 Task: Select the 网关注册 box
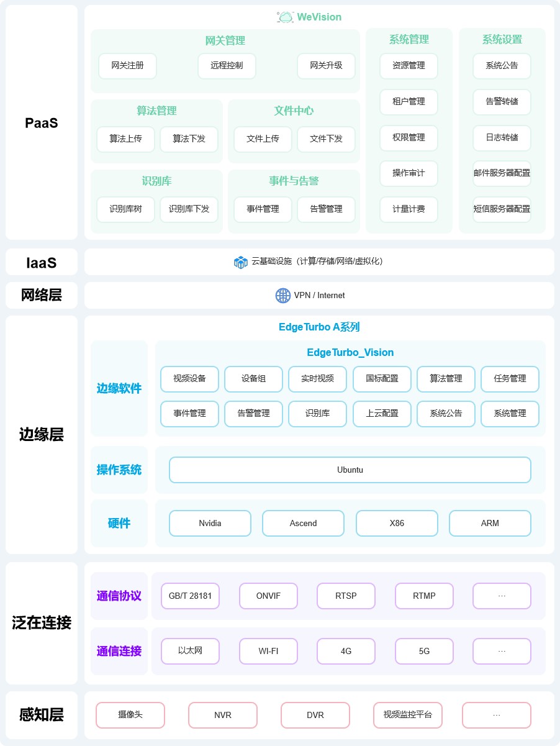[127, 66]
